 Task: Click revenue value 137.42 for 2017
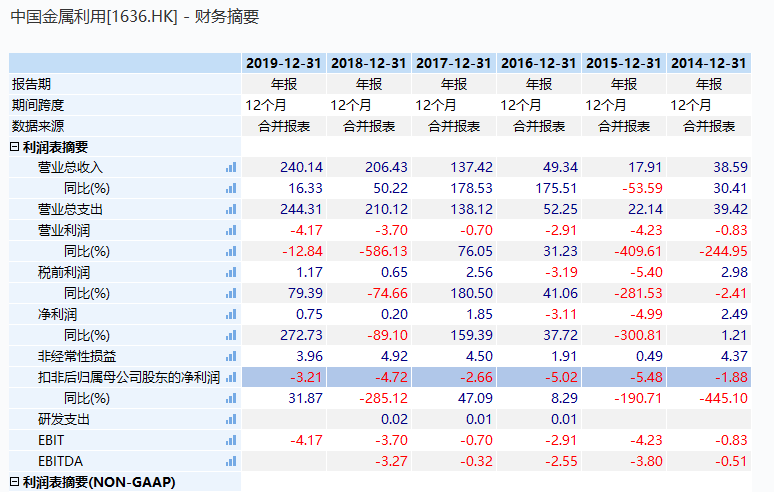pyautogui.click(x=471, y=167)
